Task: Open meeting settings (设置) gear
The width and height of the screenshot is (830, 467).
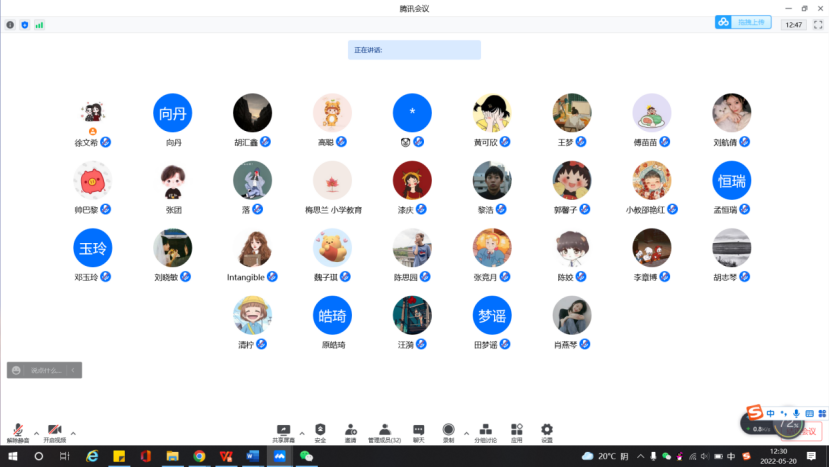Action: point(547,431)
